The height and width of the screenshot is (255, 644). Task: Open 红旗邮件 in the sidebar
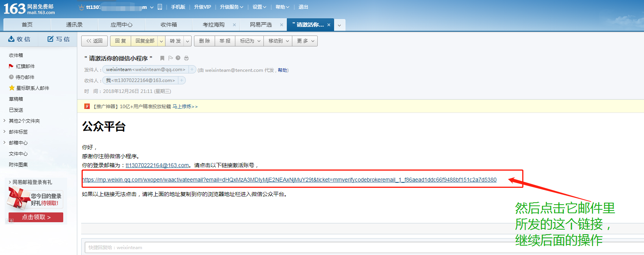click(x=25, y=66)
